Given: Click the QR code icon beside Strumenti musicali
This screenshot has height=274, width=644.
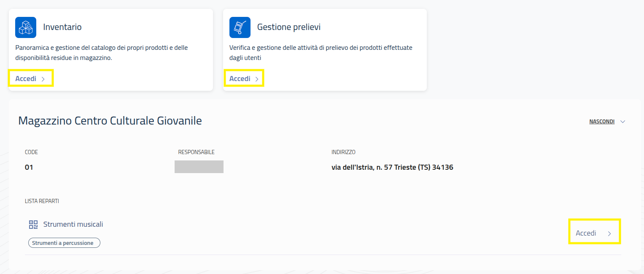Looking at the screenshot, I should pos(33,225).
